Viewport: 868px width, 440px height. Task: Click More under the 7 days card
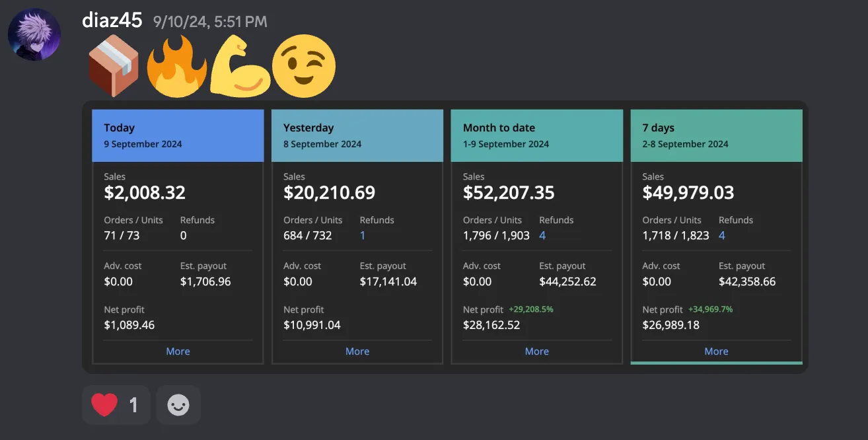pyautogui.click(x=717, y=351)
